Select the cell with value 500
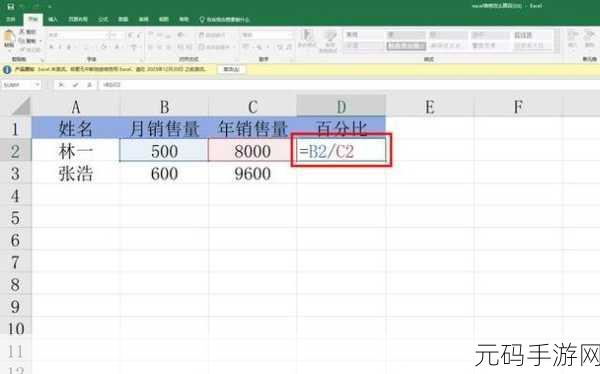This screenshot has width=600, height=374. pos(164,151)
